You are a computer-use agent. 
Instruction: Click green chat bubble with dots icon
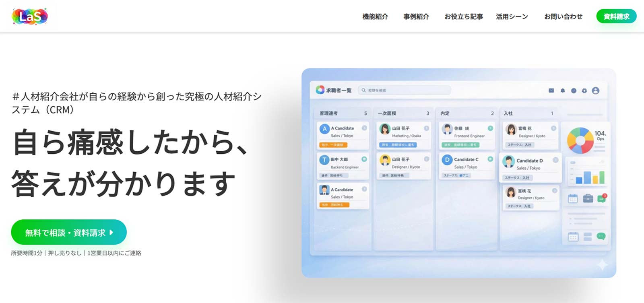coord(601,236)
